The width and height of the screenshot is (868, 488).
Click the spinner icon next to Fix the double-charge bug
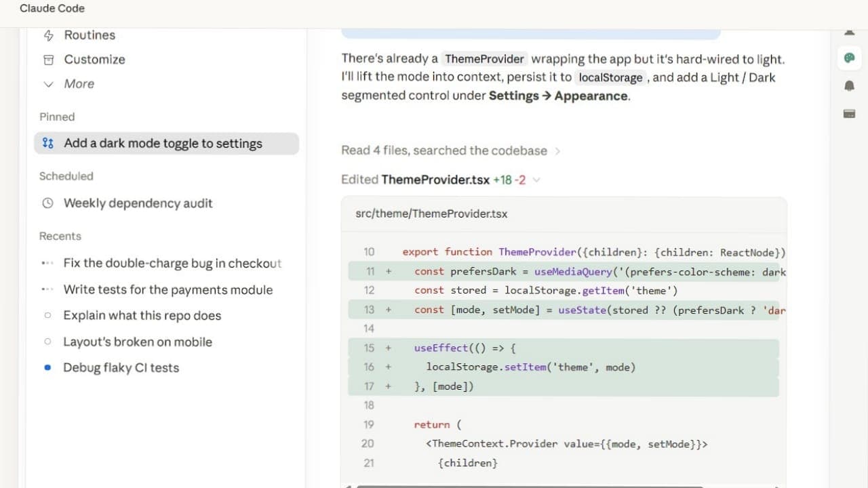[x=47, y=263]
